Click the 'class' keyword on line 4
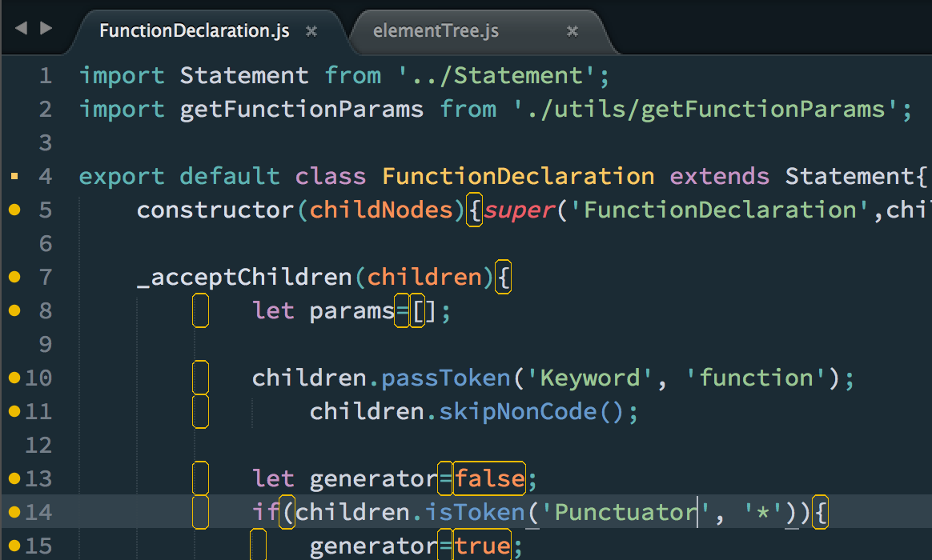 click(x=331, y=176)
